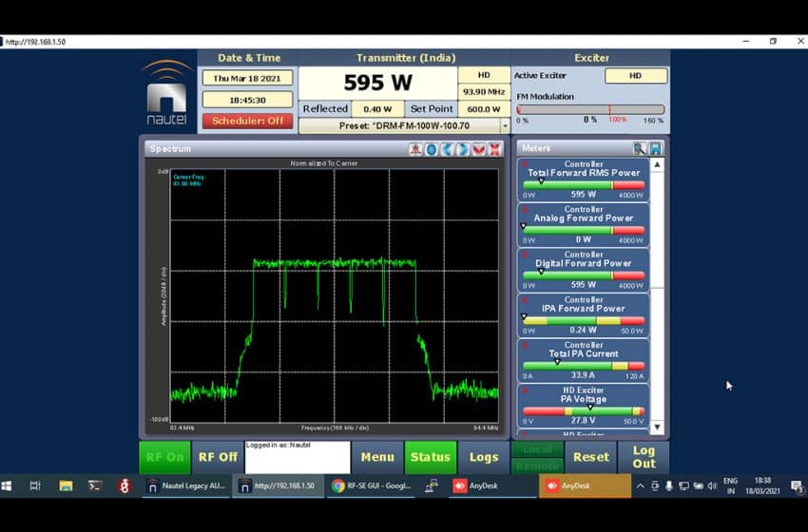Remove the Total Forward RMS Power meter
Viewport: 808px width, 532px height.
[x=525, y=164]
